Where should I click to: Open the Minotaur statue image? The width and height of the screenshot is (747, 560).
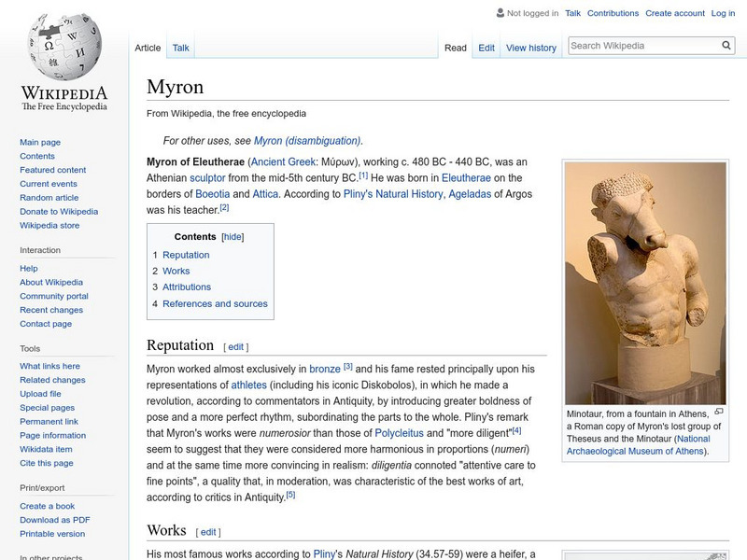[x=645, y=282]
